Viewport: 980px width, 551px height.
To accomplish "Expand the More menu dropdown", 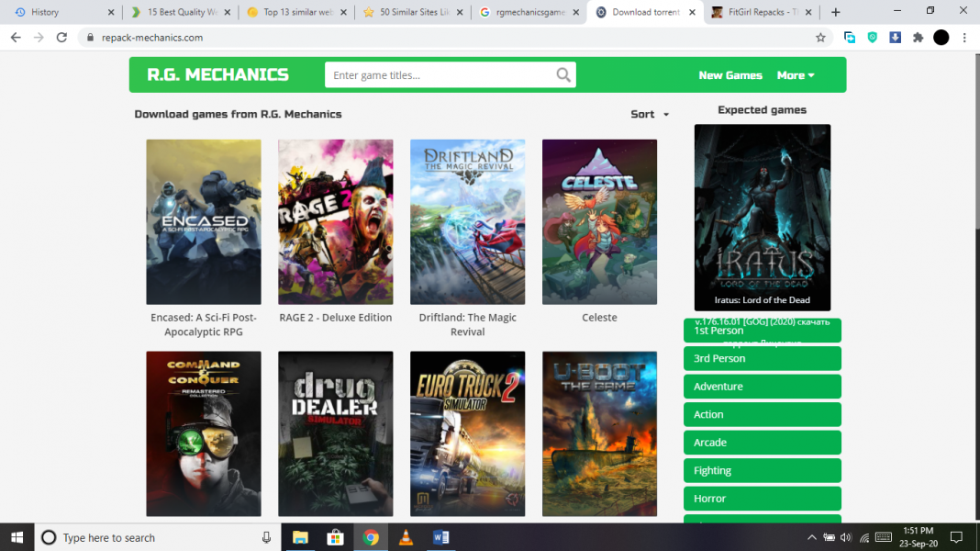I will [x=795, y=75].
